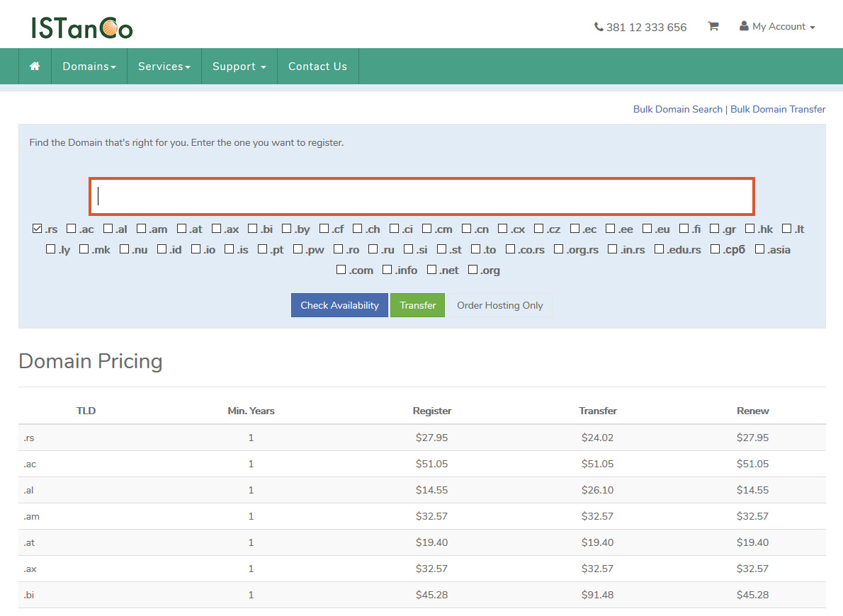
Task: Go to Contact Us page
Action: [x=318, y=66]
